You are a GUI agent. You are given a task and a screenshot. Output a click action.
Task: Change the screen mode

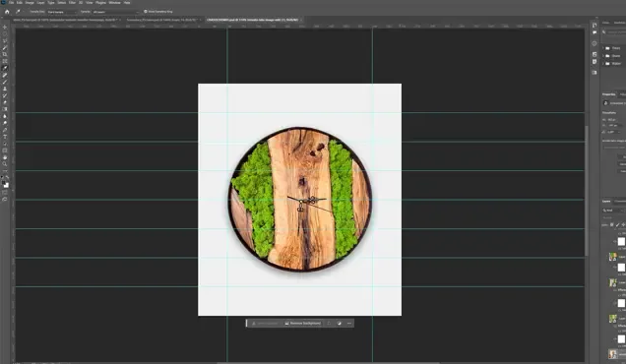tap(5, 199)
